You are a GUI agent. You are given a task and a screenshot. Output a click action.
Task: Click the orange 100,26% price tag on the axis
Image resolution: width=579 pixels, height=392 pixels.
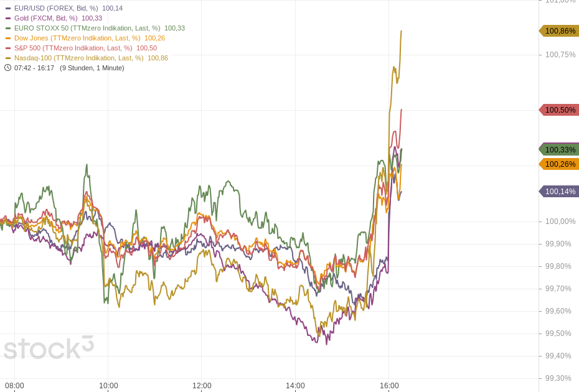[559, 164]
